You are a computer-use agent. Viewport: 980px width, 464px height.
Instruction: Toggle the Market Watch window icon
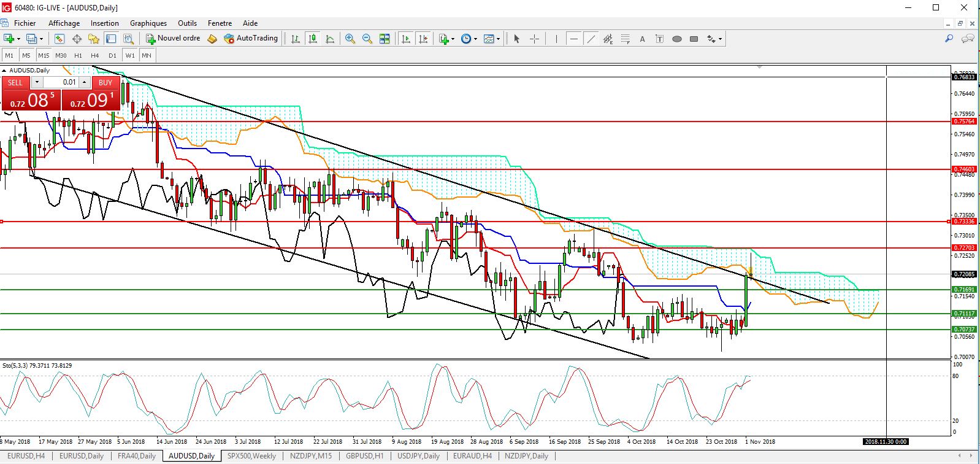point(59,39)
